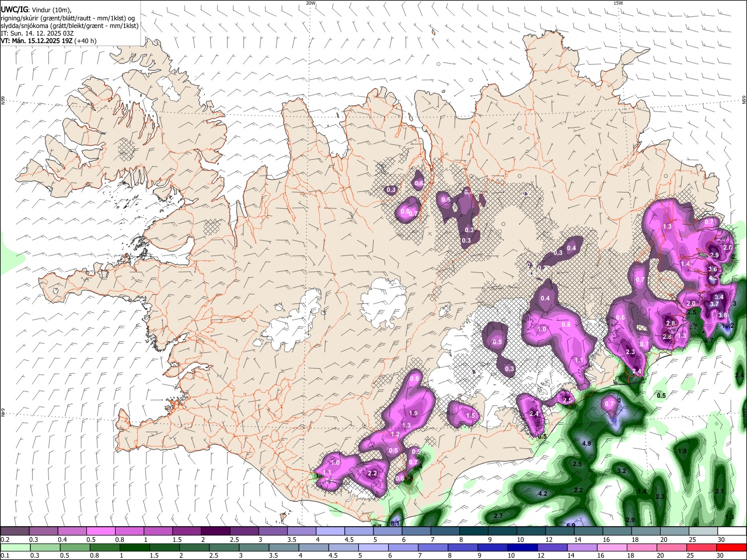Click the dark navy 10 rain legend swatch
Viewport: 747px width, 560px height.
pyautogui.click(x=522, y=547)
